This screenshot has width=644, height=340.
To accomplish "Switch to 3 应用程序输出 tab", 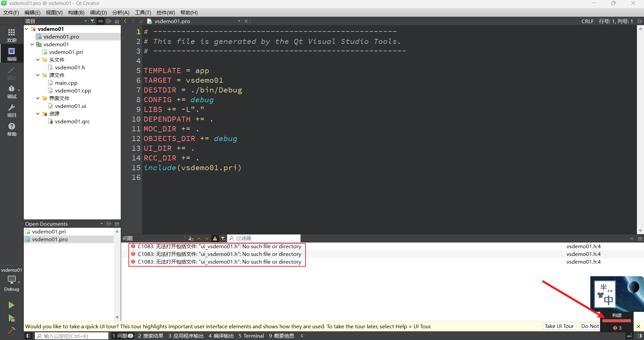I will [x=186, y=336].
